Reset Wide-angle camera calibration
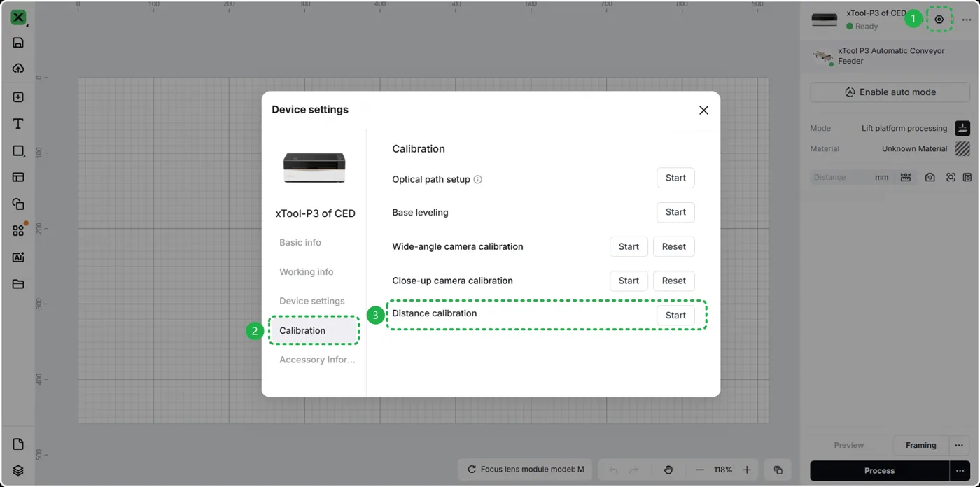Viewport: 980px width, 487px height. [x=674, y=246]
